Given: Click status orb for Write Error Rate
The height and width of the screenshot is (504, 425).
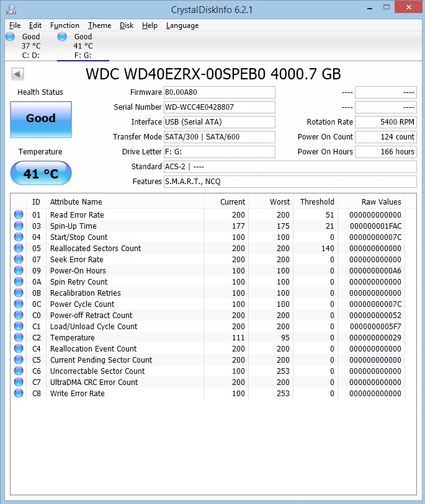Looking at the screenshot, I should point(19,393).
